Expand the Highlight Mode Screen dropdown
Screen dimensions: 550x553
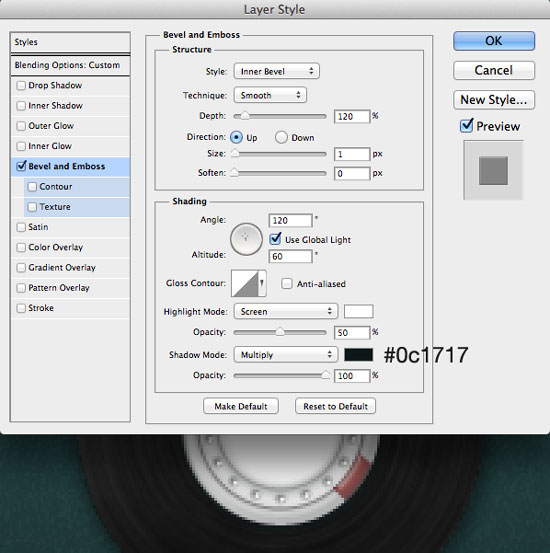286,311
